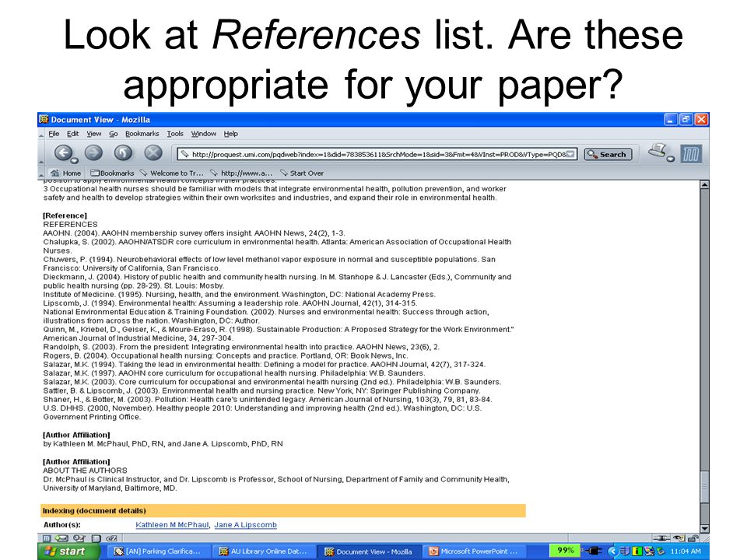Reload the page with the Reload button
Viewport: 747px width, 560px height.
click(x=123, y=153)
